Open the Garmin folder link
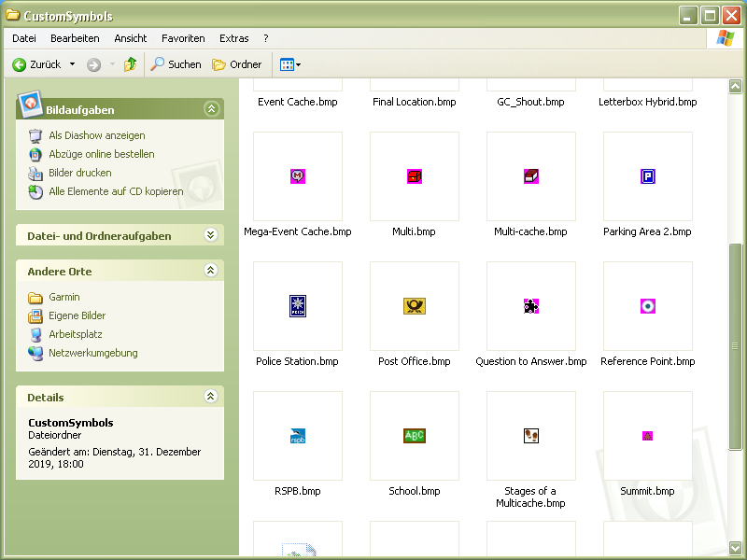 tap(63, 297)
